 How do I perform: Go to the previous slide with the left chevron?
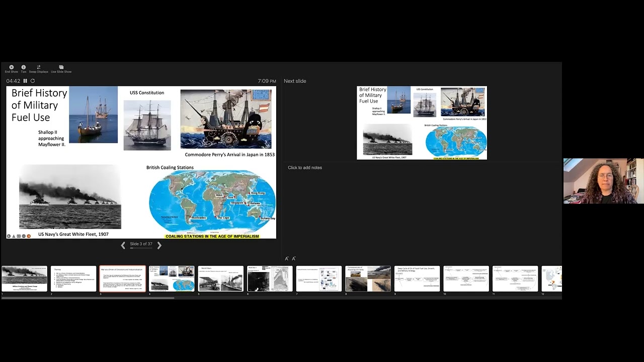click(x=123, y=245)
